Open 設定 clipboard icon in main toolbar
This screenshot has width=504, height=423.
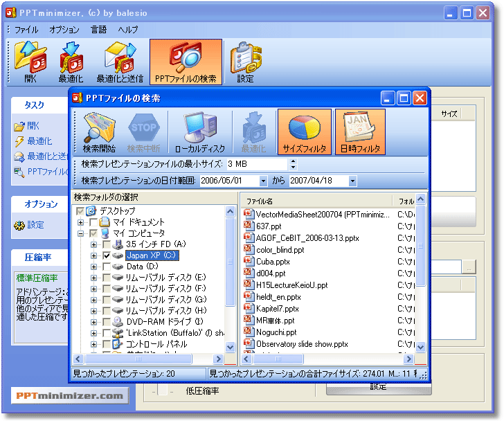point(246,62)
